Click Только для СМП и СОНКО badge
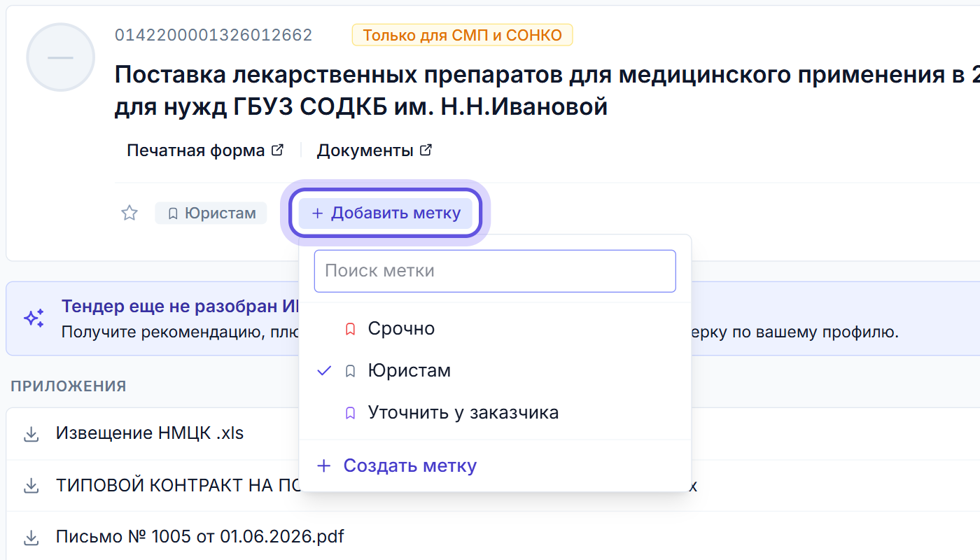 point(462,35)
